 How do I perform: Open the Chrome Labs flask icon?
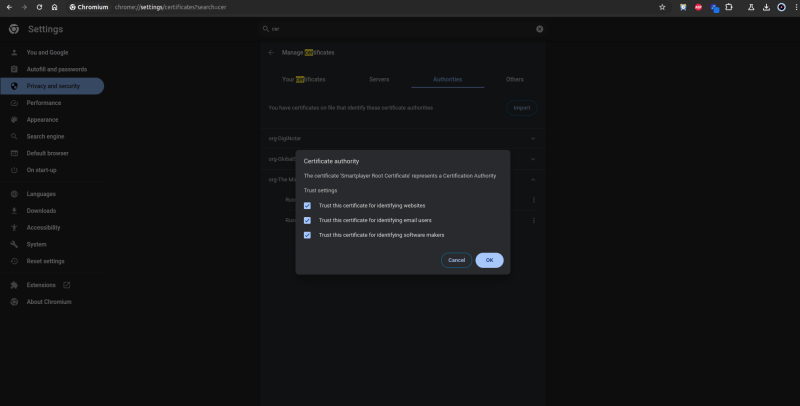(x=751, y=7)
